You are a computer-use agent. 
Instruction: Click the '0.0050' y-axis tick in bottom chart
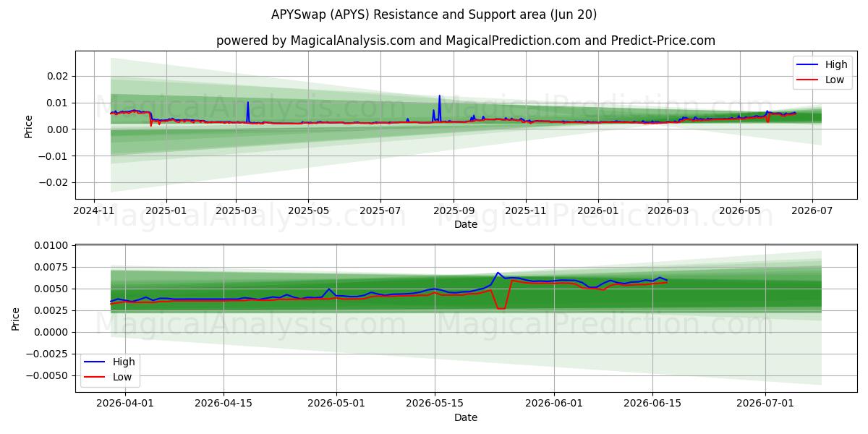coord(53,289)
